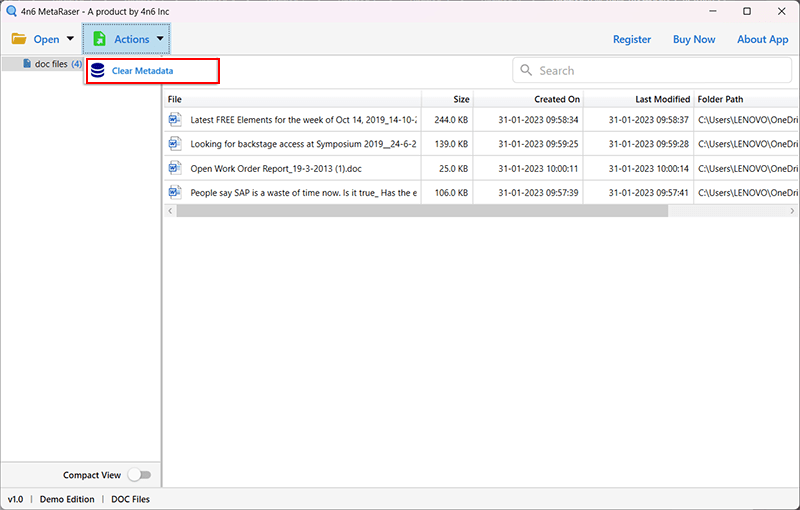The image size is (800, 510).
Task: Open the About App link
Action: coord(762,39)
